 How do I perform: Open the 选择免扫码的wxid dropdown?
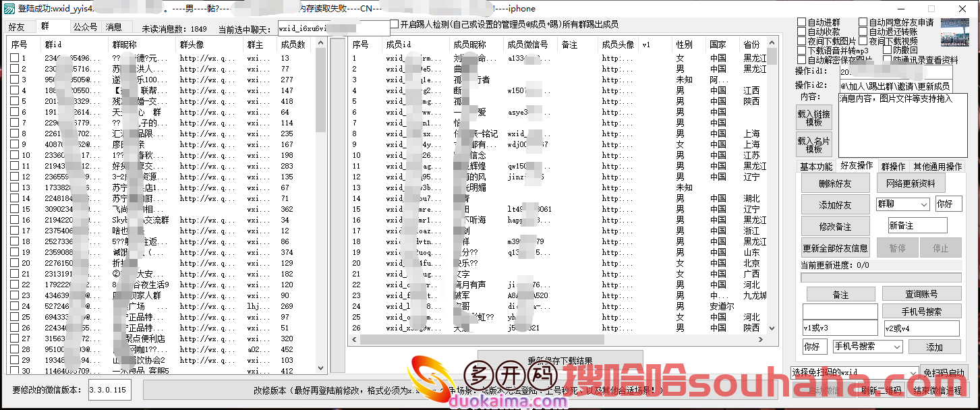[855, 372]
